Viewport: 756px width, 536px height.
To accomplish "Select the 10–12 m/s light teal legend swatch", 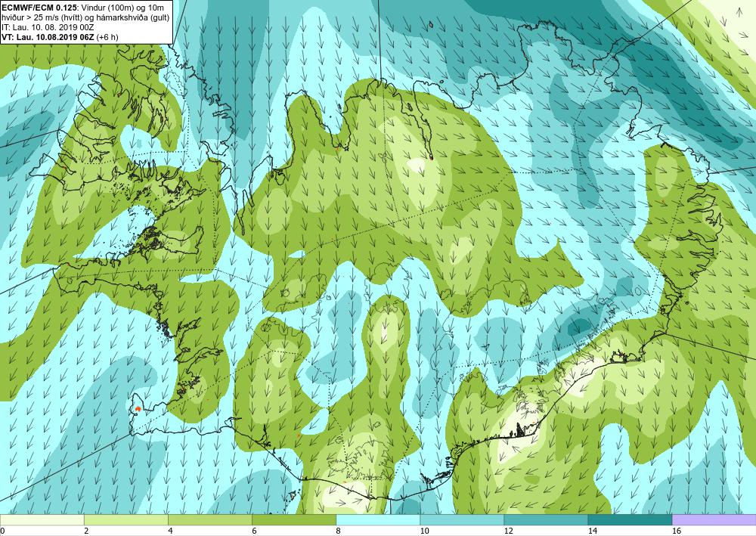I will coord(462,519).
